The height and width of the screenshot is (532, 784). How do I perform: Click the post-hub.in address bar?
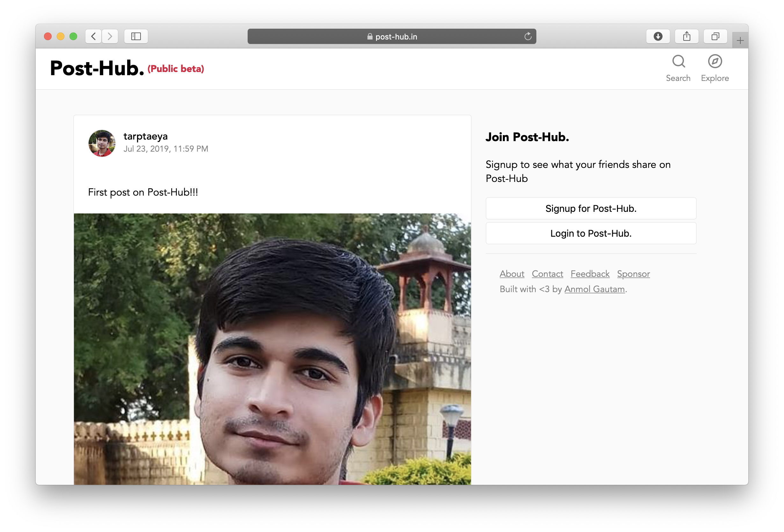[x=391, y=36]
